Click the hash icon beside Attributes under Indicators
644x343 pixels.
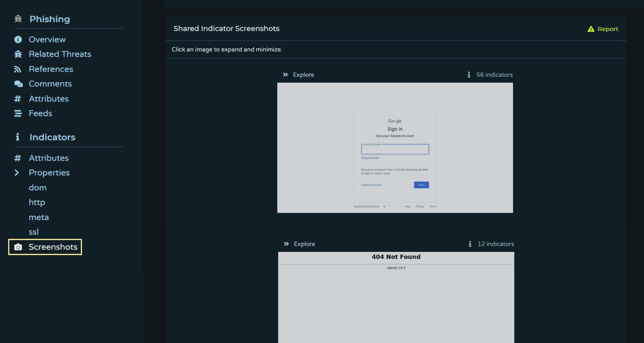point(18,158)
